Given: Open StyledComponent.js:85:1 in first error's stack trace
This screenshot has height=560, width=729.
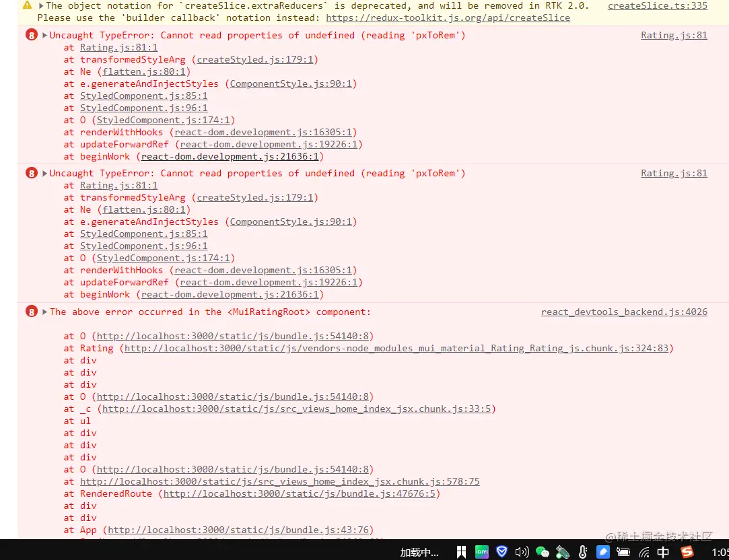Looking at the screenshot, I should click(x=143, y=96).
